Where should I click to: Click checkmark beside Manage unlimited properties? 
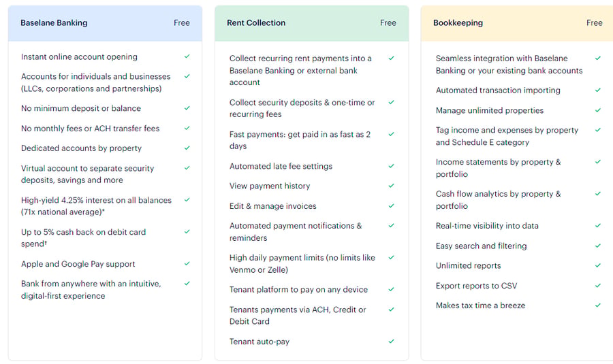click(x=598, y=110)
